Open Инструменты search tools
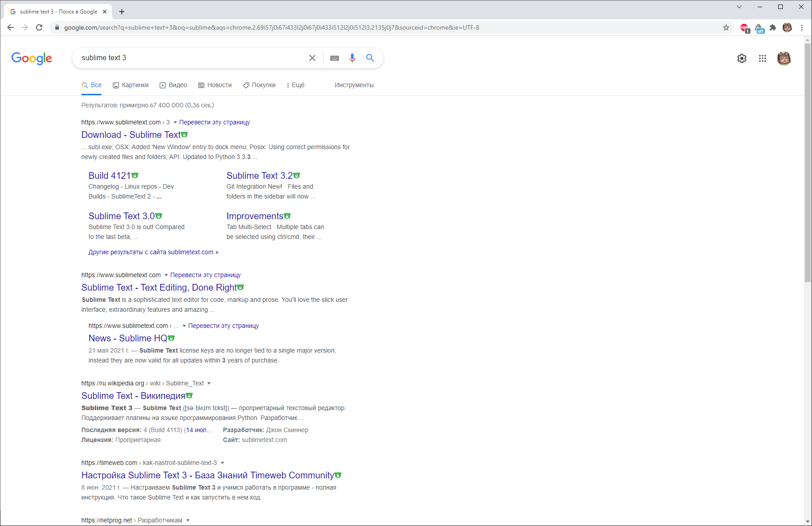Viewport: 812px width, 526px height. [354, 85]
